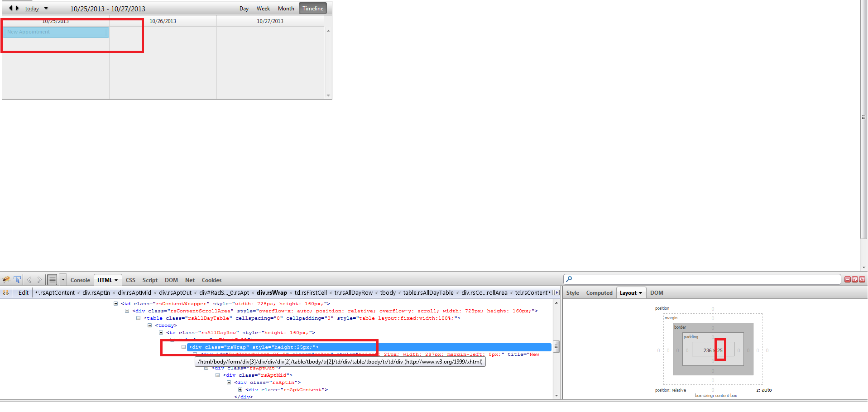
Task: Switch scheduler to Day view
Action: (x=244, y=9)
